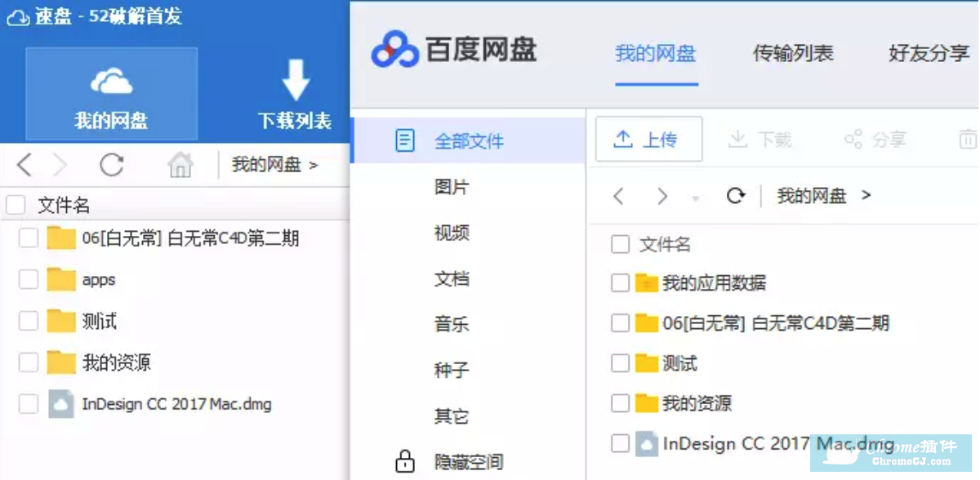980x480 pixels.
Task: Open 我的资源 folder icon in 百度网盘
Action: (x=647, y=403)
